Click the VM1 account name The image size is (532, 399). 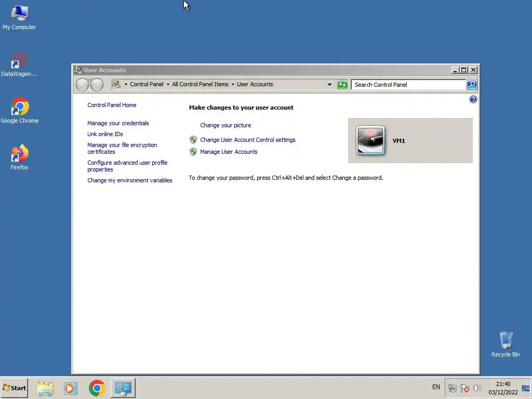398,141
